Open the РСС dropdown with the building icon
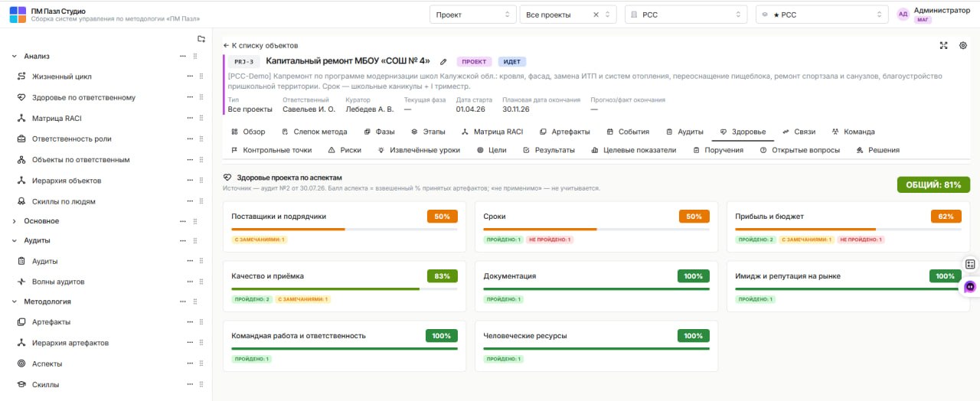 [686, 15]
